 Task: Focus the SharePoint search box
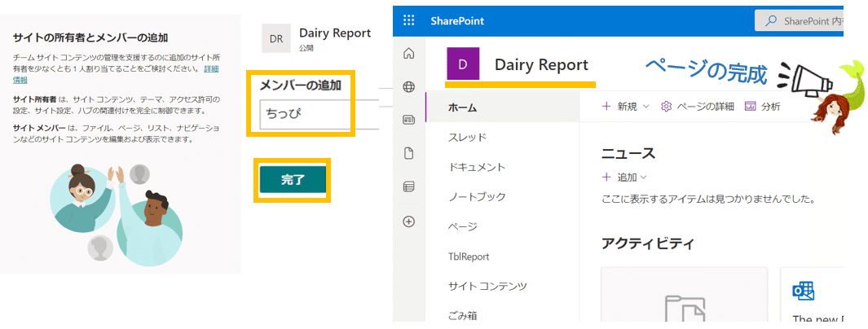click(800, 21)
